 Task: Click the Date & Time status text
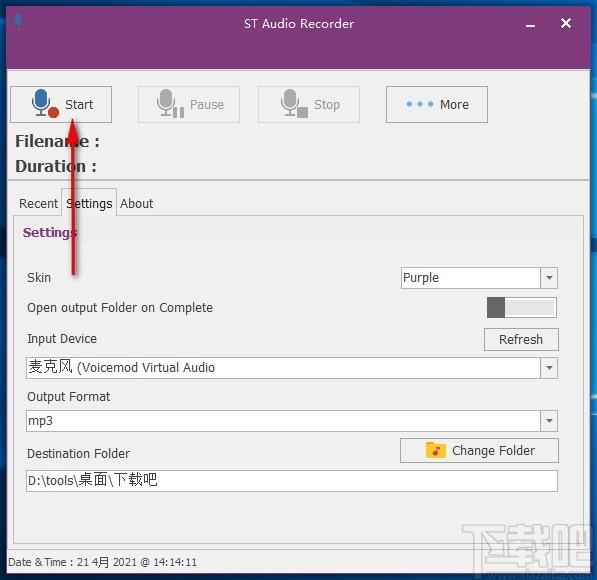coord(102,562)
